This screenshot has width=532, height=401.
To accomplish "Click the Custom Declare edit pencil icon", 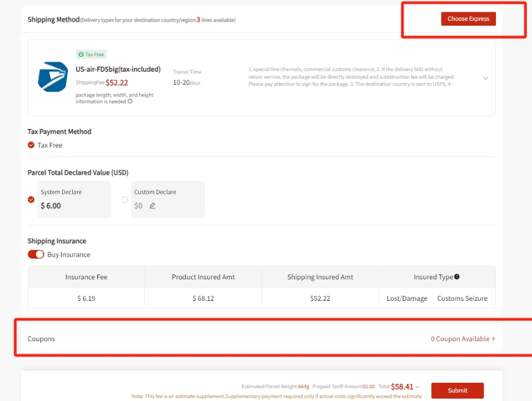I will click(152, 206).
